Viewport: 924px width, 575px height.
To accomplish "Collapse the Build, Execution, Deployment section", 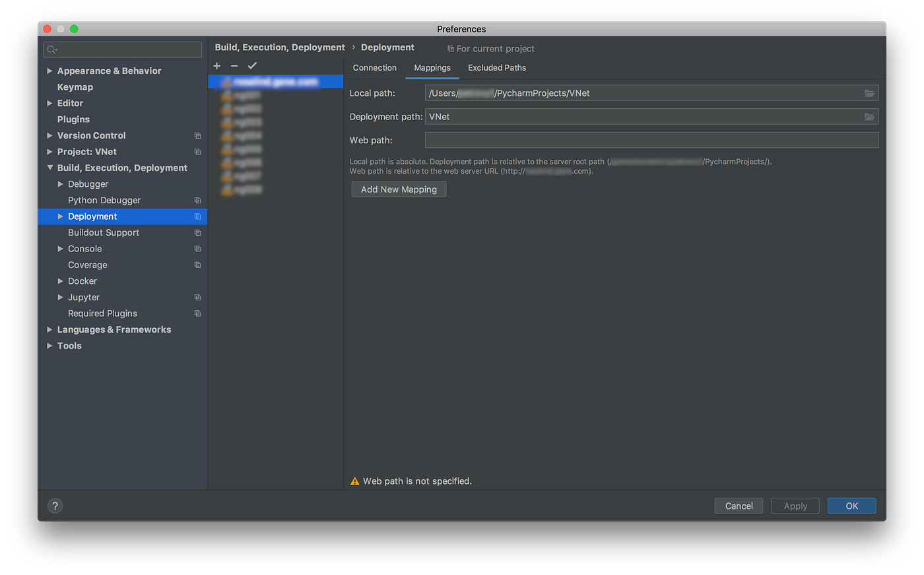I will [49, 168].
